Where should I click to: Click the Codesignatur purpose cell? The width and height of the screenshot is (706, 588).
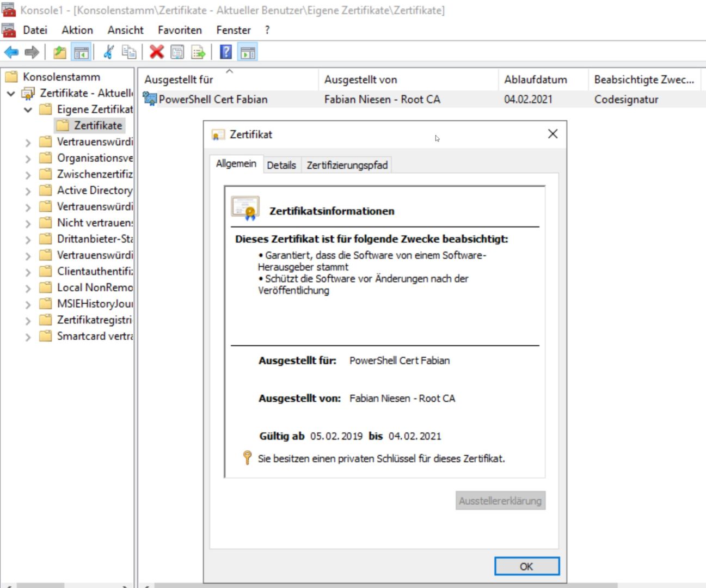tap(626, 99)
